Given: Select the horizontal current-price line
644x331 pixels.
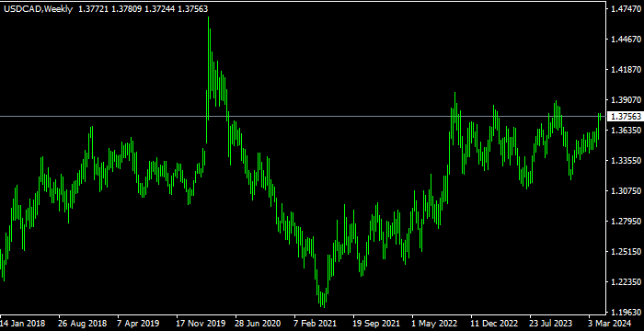Looking at the screenshot, I should tap(304, 116).
